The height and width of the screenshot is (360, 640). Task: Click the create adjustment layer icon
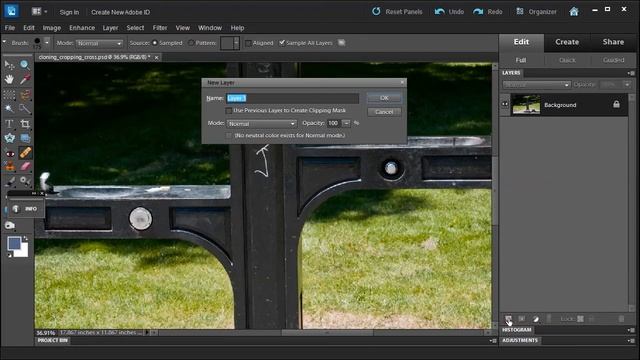[536, 319]
